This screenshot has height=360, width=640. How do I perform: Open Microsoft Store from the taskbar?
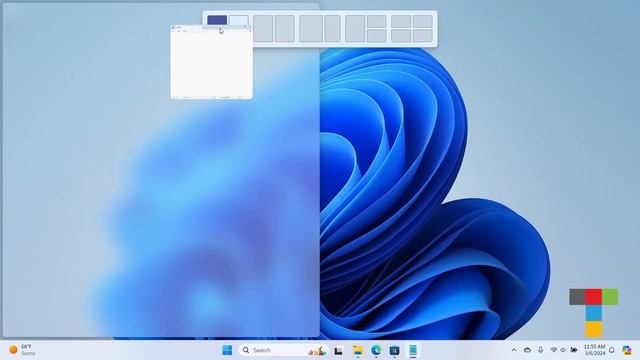394,350
